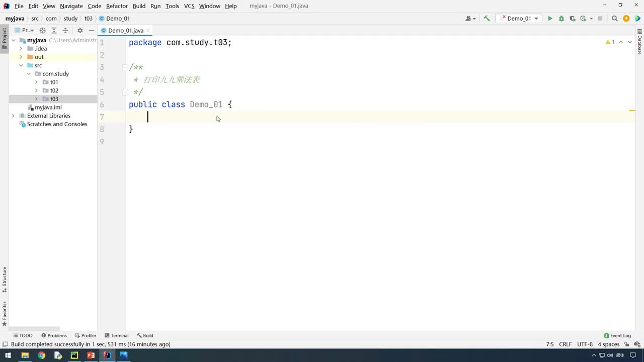Open Windows Start menu
Image resolution: width=644 pixels, height=362 pixels.
click(x=8, y=355)
